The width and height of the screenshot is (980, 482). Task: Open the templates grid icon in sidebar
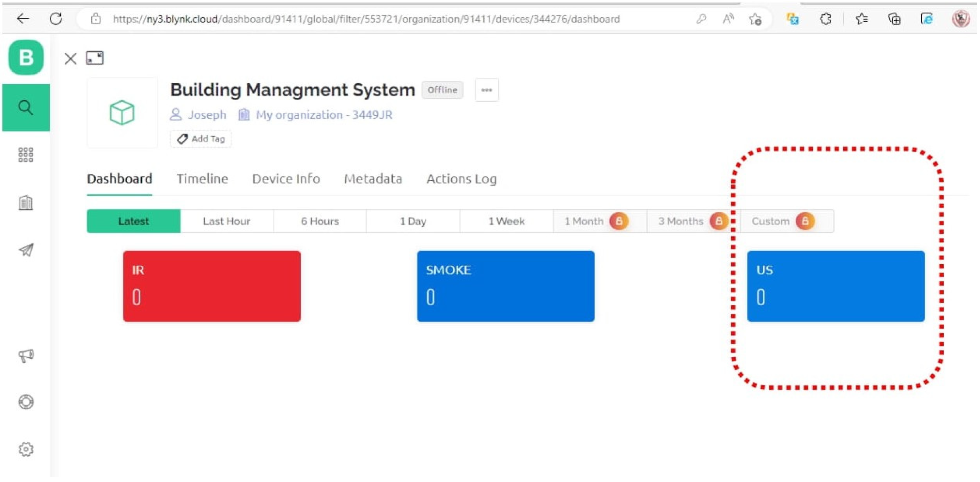[26, 155]
